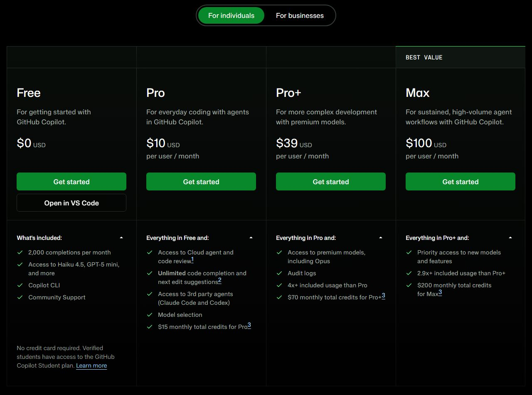Click the Pro+ plan heading
532x395 pixels.
(288, 93)
